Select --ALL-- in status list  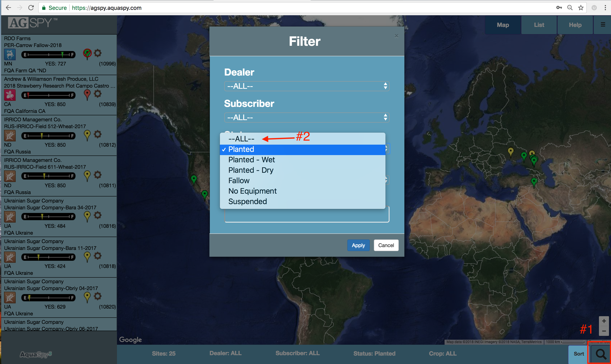click(302, 139)
